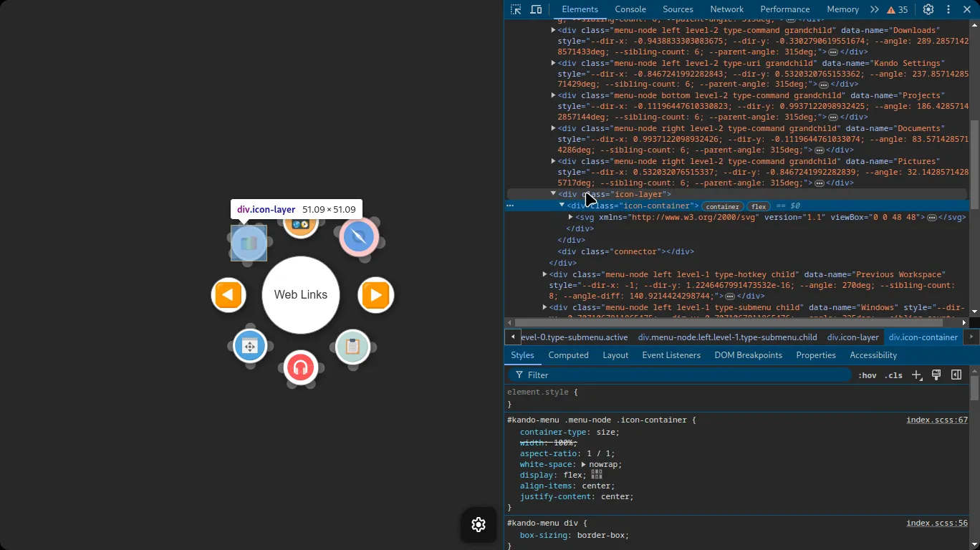Toggle the device toolbar emulation icon
This screenshot has width=980, height=550.
tap(536, 9)
